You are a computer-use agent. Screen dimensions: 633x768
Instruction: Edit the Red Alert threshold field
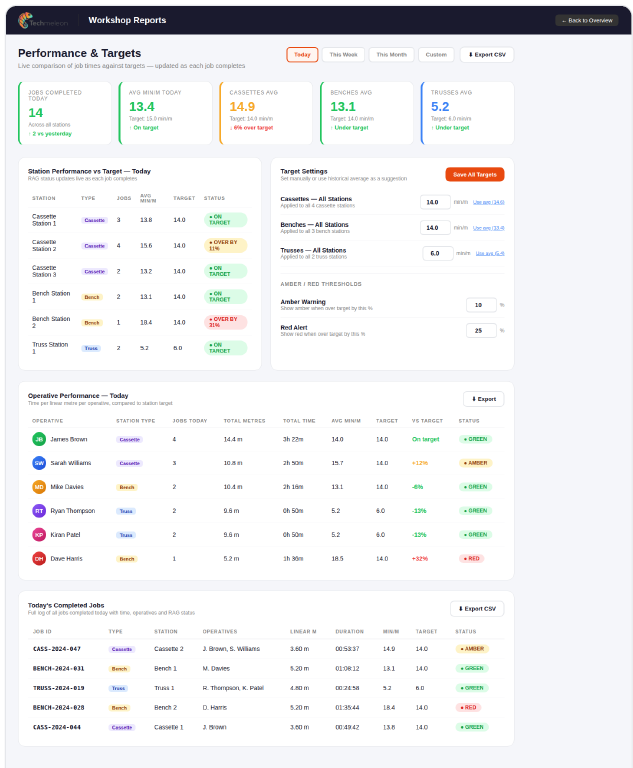coord(481,331)
